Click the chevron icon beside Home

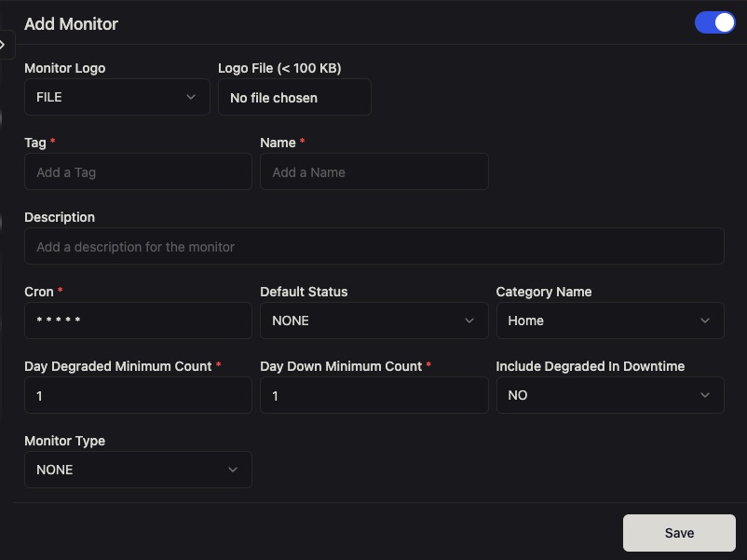coord(705,321)
